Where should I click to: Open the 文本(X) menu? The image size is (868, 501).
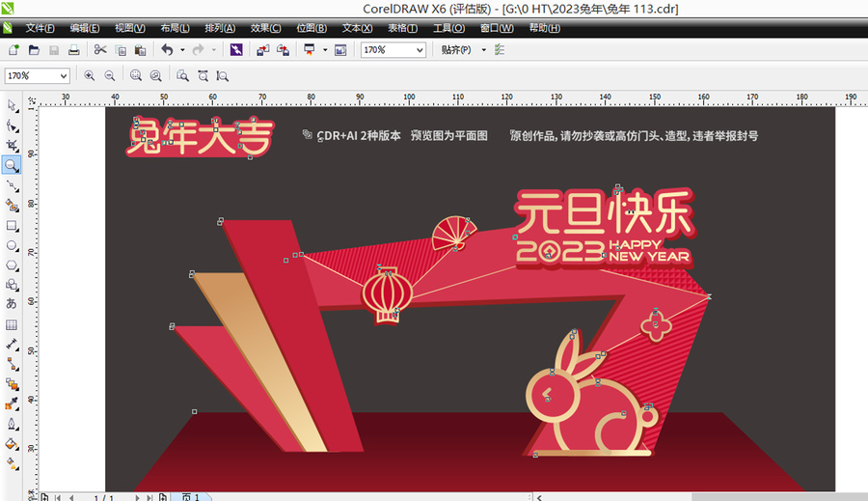[357, 28]
